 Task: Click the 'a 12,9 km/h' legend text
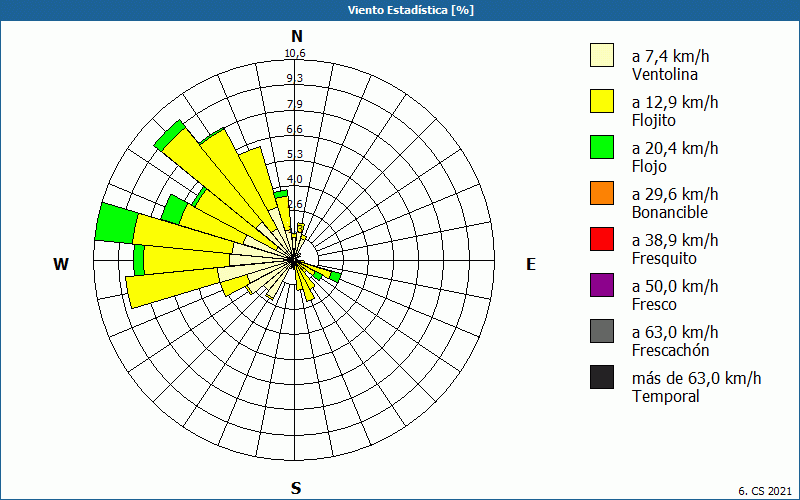coord(675,102)
